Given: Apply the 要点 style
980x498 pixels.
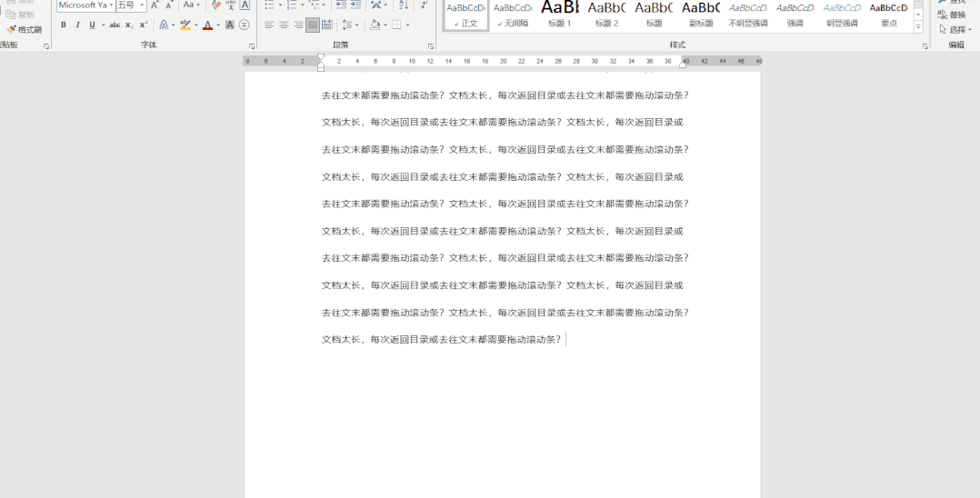Looking at the screenshot, I should pyautogui.click(x=889, y=15).
